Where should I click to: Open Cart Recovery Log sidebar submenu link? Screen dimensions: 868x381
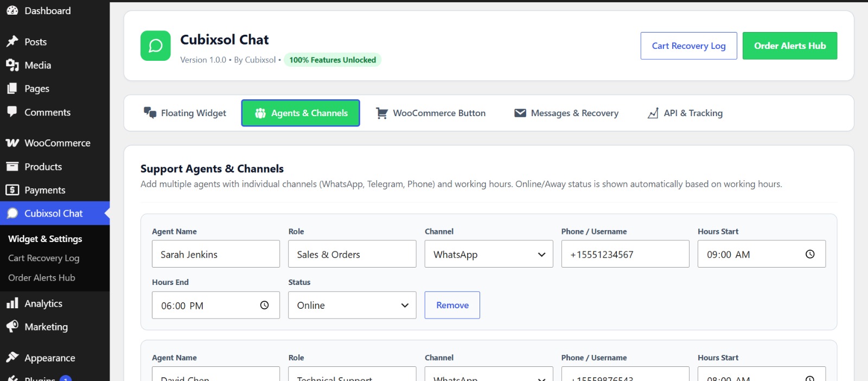pos(44,258)
